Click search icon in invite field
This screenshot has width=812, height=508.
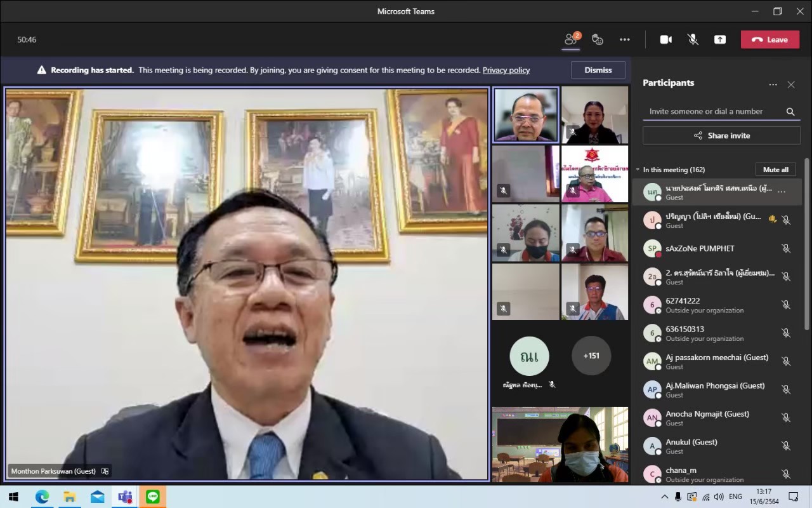coord(790,112)
